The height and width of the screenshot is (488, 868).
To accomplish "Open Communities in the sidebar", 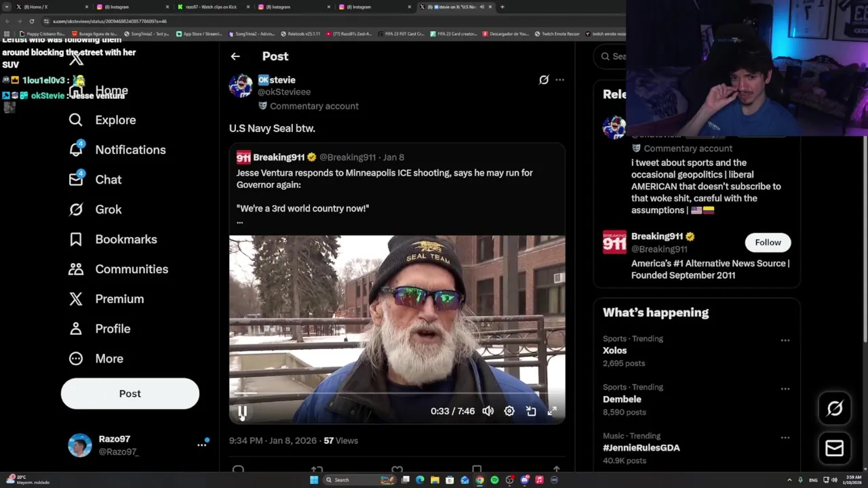I will 118,269.
